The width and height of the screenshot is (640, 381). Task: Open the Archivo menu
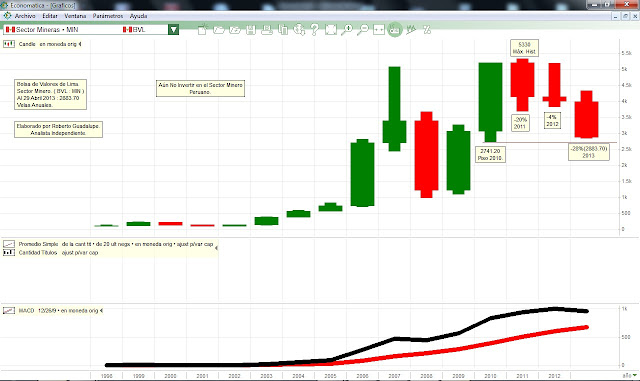tap(25, 16)
